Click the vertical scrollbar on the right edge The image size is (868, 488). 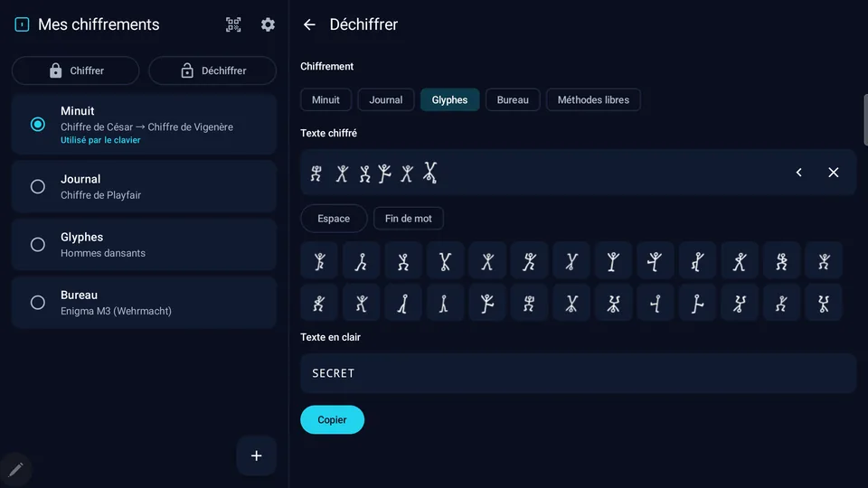(x=865, y=120)
